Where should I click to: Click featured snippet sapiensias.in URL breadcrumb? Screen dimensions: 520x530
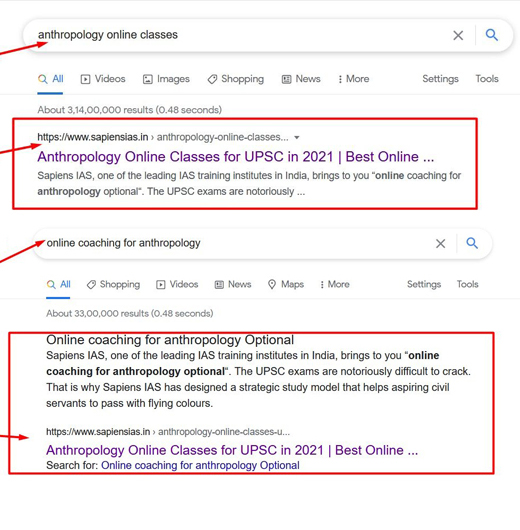pos(168,432)
